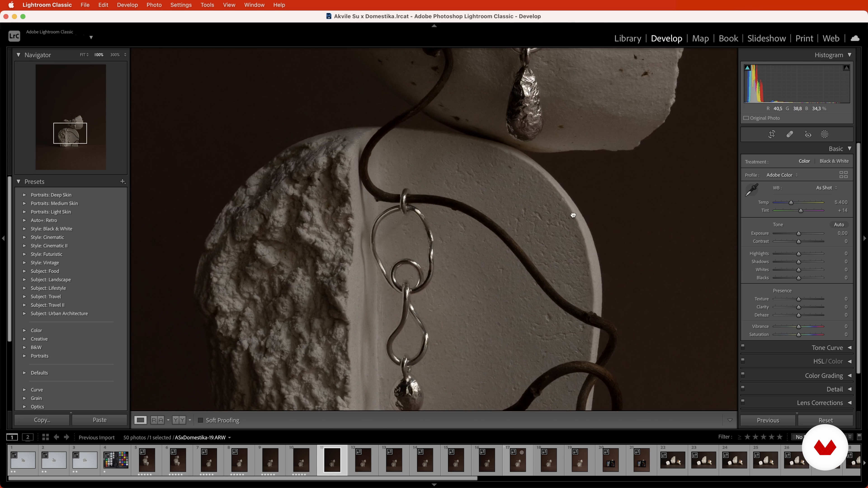Open second window display button 2

[x=28, y=437]
